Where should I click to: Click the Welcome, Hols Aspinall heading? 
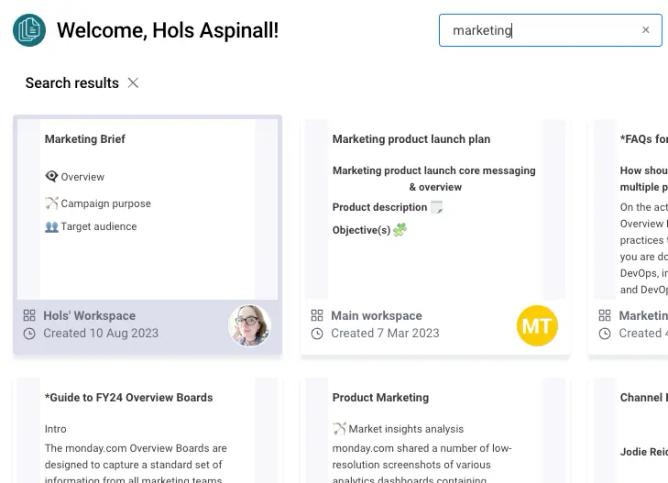point(168,30)
